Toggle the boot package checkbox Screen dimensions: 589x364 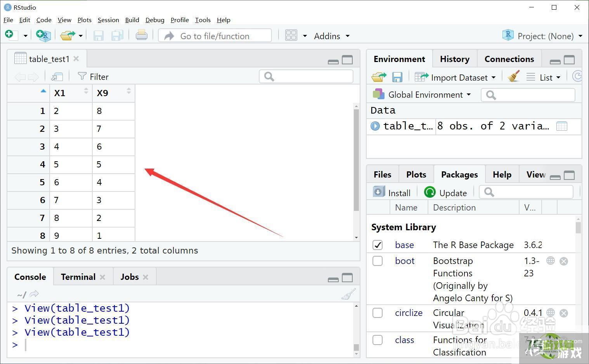[378, 261]
